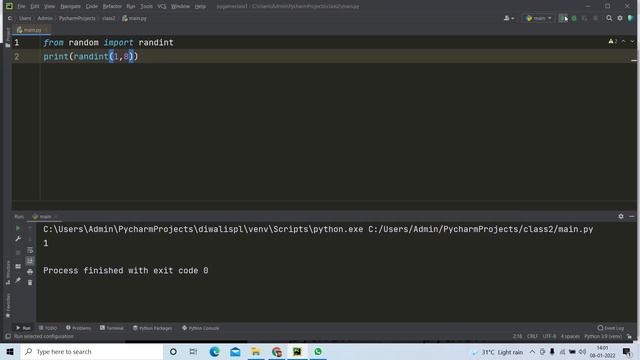This screenshot has width=640, height=360.
Task: Open the main run configuration dropdown
Action: (x=539, y=18)
